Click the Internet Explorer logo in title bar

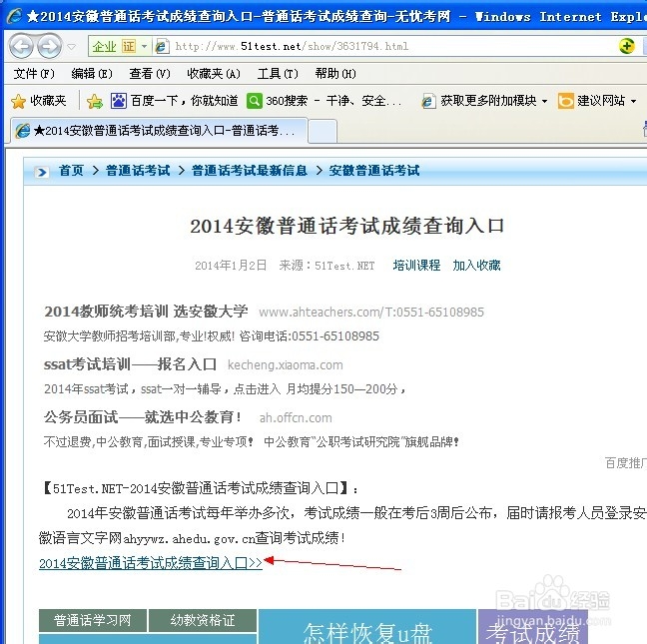[15, 16]
